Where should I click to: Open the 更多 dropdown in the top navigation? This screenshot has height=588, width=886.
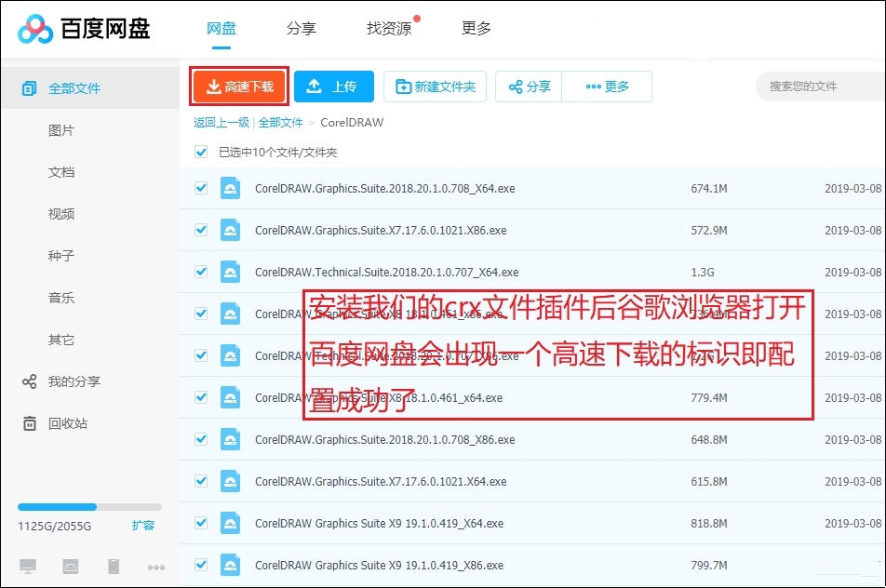(477, 29)
